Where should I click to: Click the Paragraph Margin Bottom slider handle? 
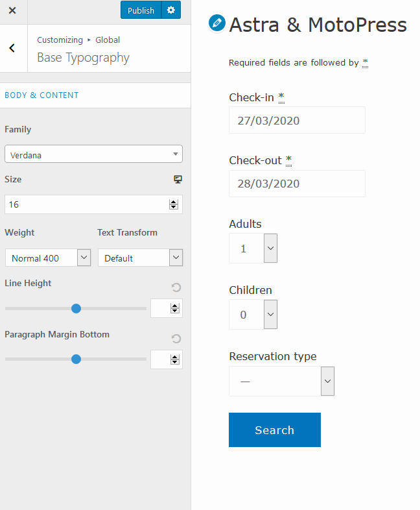(x=76, y=359)
